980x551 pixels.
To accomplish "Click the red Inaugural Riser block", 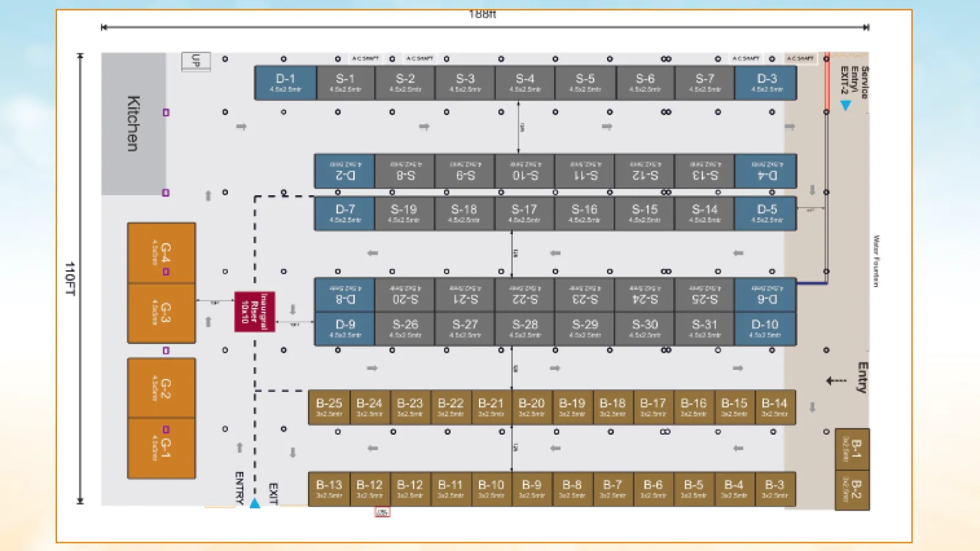I will (x=254, y=312).
